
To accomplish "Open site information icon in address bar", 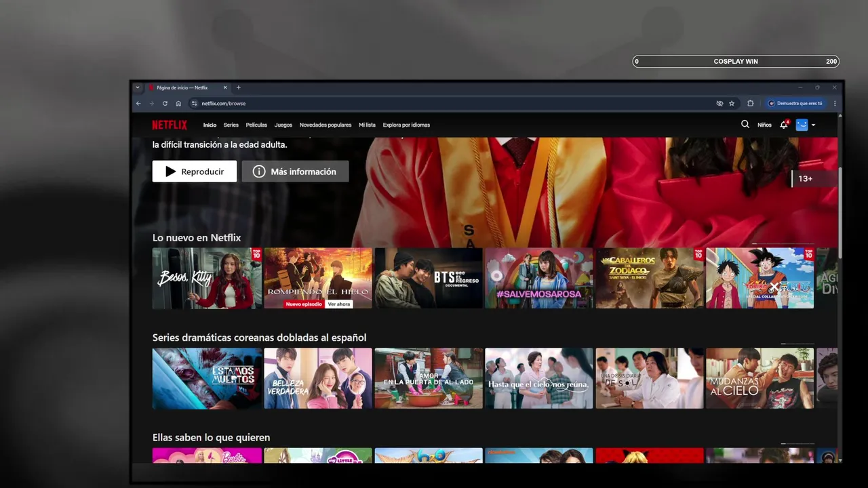I will 194,104.
